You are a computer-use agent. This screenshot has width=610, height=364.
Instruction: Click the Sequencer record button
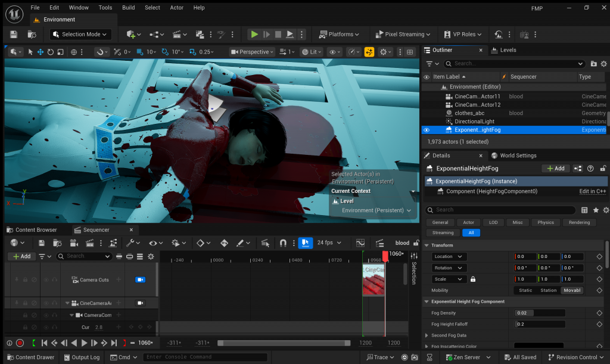click(x=20, y=343)
